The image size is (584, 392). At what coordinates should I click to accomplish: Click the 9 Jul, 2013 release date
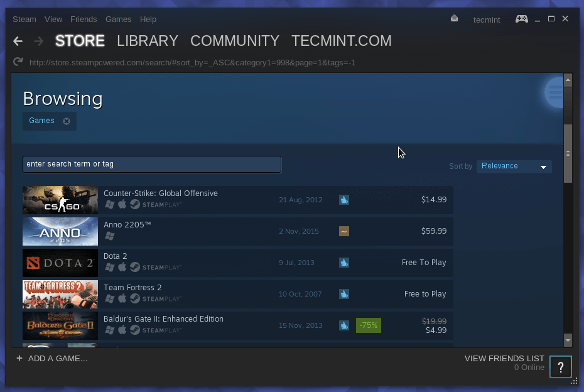click(296, 263)
